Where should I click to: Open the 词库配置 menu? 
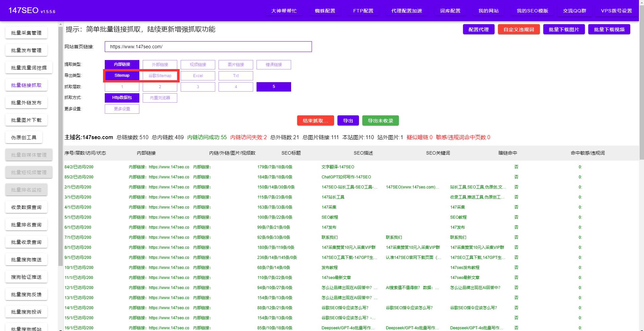click(450, 10)
